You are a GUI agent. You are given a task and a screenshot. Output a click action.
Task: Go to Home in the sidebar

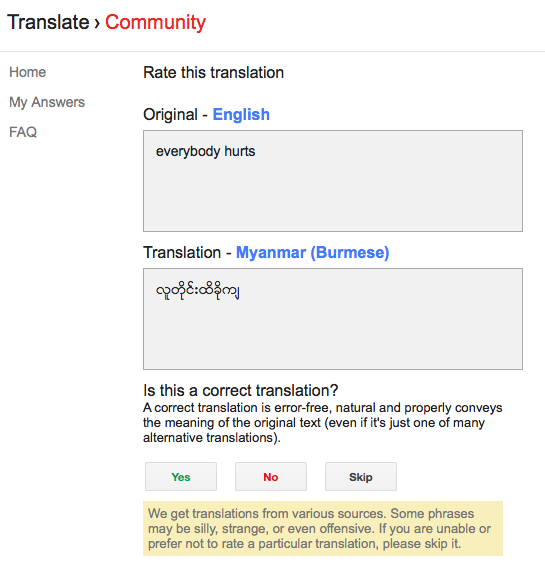(x=28, y=72)
